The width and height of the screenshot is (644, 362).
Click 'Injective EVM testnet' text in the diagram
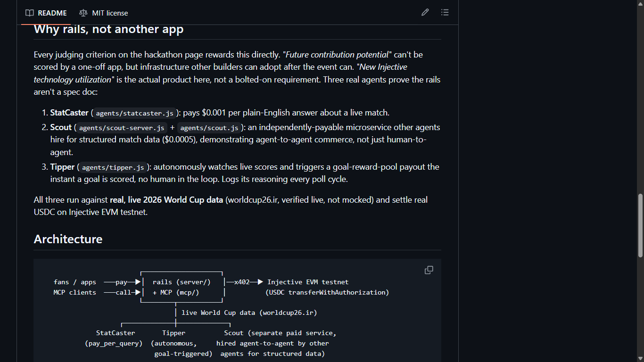[308, 282]
